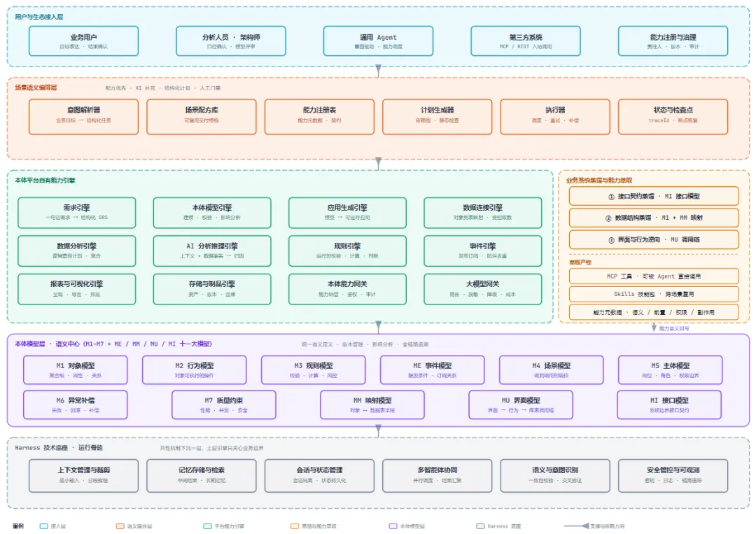This screenshot has height=534, width=756.
Task: Click the ME 事件模型 box
Action: tap(433, 370)
